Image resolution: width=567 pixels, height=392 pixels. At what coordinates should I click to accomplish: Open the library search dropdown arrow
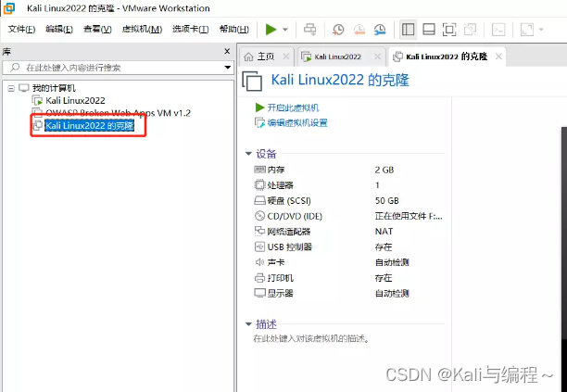click(x=228, y=68)
